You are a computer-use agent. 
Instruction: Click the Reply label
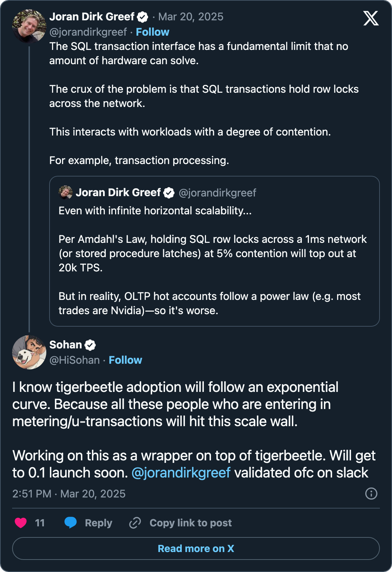98,523
